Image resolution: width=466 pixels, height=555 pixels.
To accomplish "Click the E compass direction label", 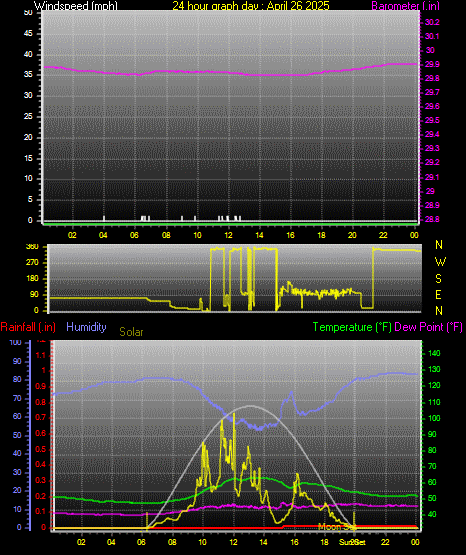I will click(x=438, y=294).
